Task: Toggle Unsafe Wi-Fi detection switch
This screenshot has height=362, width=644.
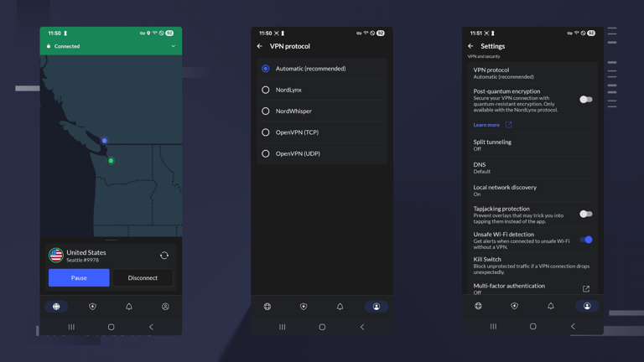Action: pos(586,240)
